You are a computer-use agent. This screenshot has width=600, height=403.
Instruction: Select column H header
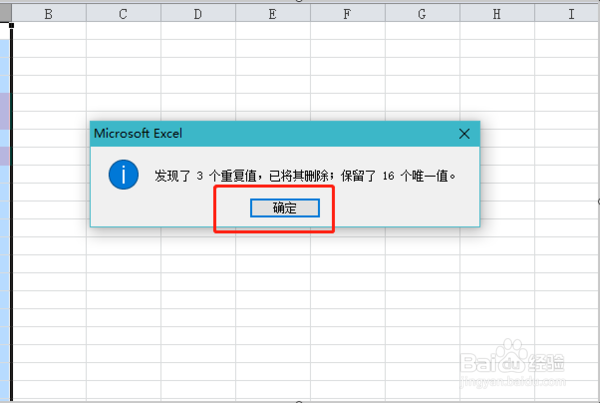(497, 14)
